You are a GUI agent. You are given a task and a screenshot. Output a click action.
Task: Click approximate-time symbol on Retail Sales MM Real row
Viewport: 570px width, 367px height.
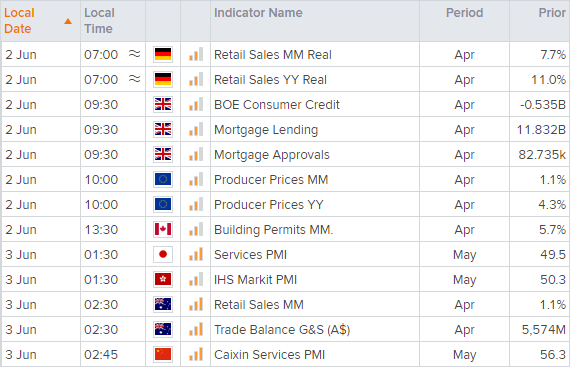[135, 54]
